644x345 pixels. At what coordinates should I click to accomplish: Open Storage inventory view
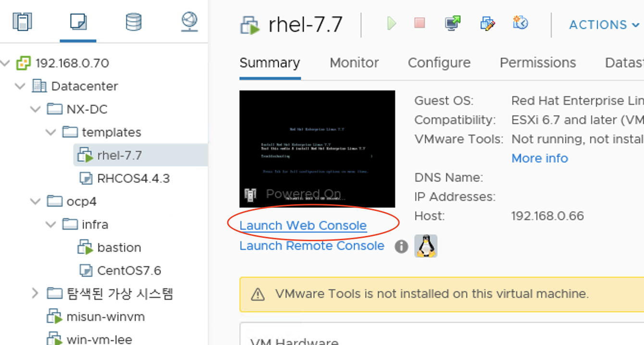[134, 22]
